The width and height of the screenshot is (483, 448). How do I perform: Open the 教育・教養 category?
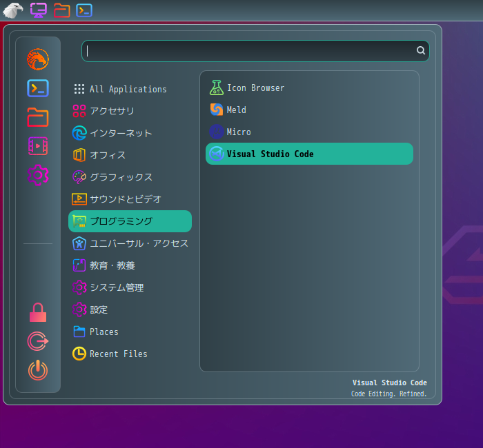pyautogui.click(x=130, y=265)
